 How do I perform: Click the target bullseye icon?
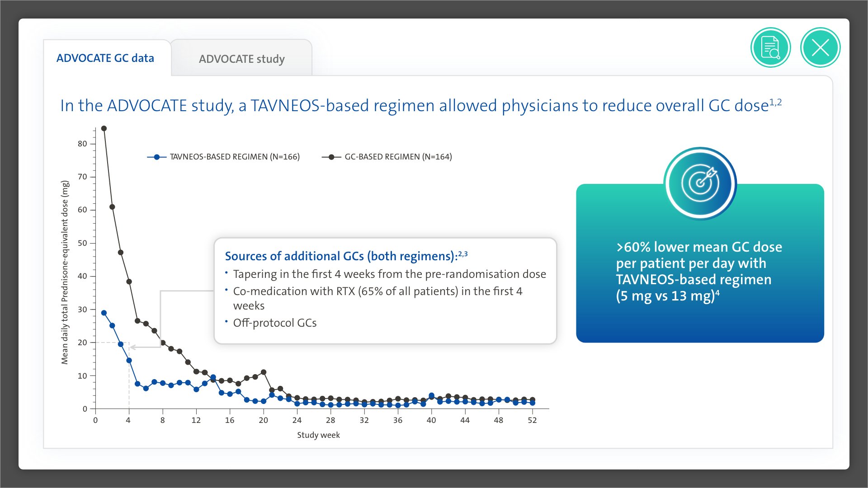point(700,183)
